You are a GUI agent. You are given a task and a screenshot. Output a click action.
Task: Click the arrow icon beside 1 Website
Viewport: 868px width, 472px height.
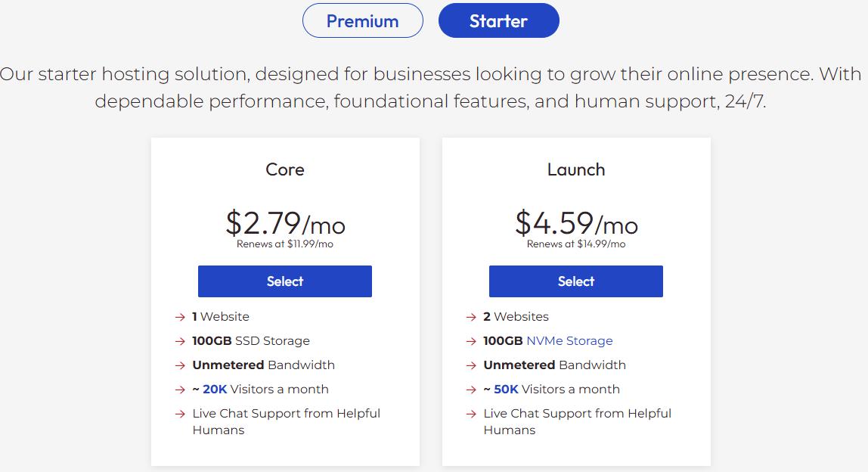(179, 316)
